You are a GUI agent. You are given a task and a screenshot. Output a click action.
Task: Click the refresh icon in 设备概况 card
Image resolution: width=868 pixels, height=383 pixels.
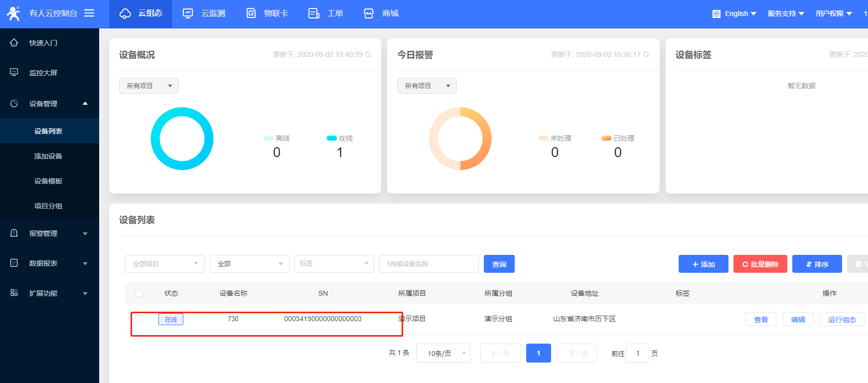click(368, 54)
